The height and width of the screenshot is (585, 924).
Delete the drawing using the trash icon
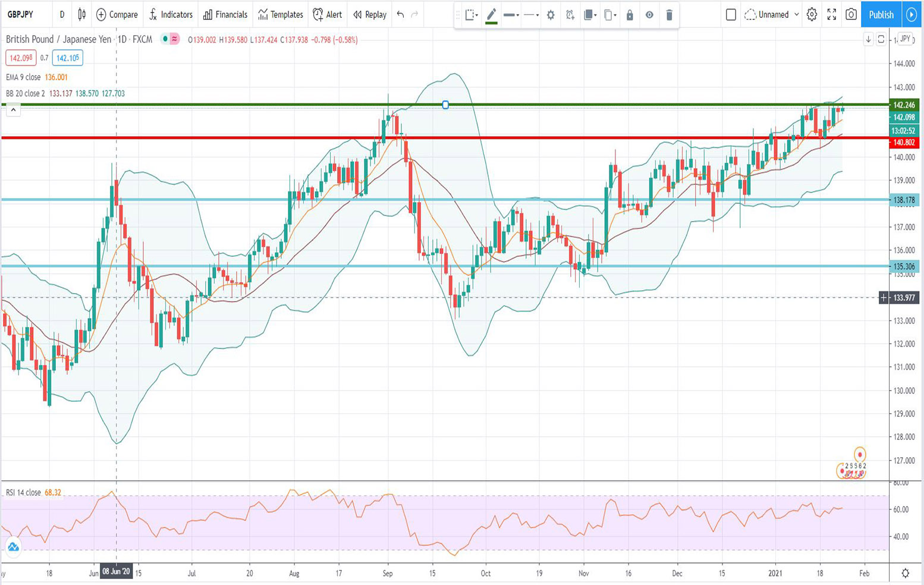click(x=670, y=15)
